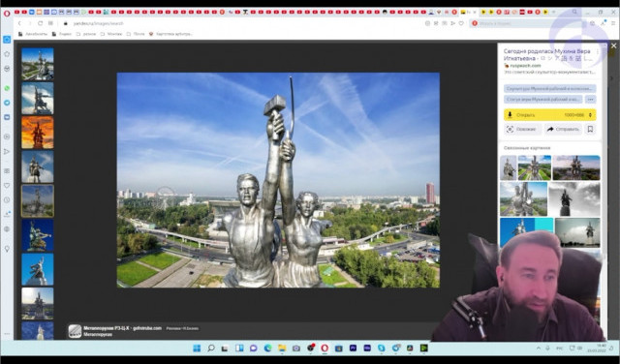Click the large Worker and Kolkhoz Woman photo

(278, 180)
